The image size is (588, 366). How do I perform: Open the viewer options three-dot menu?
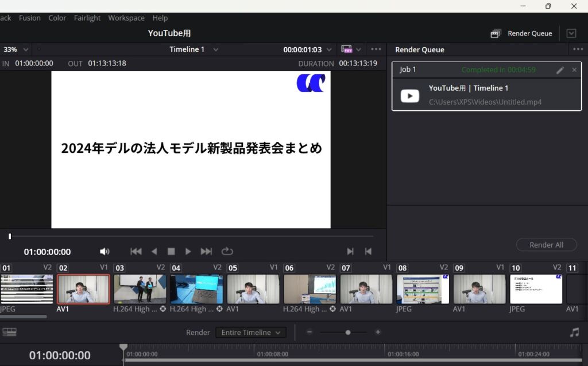376,49
